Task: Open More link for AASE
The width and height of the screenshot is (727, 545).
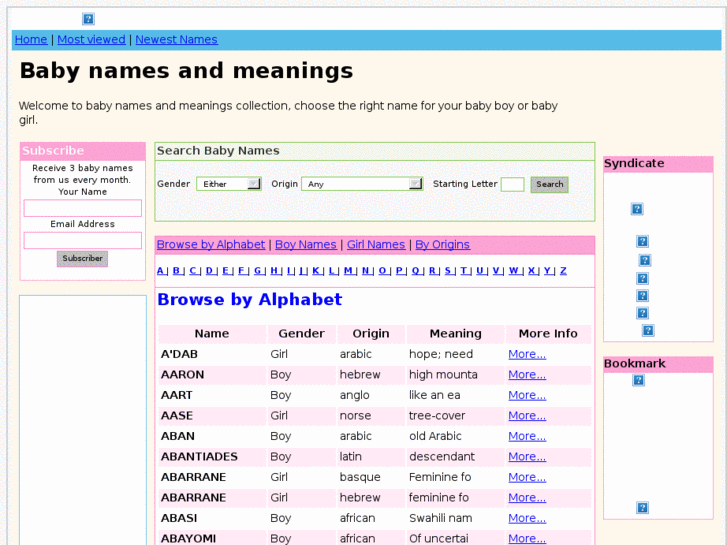Action: (527, 415)
